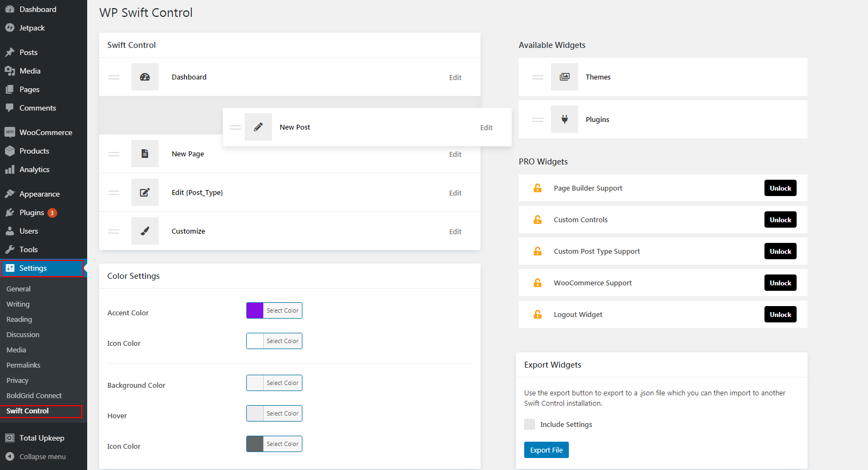The image size is (868, 470).
Task: Click the Dashboard gauge widget icon
Action: click(x=145, y=77)
